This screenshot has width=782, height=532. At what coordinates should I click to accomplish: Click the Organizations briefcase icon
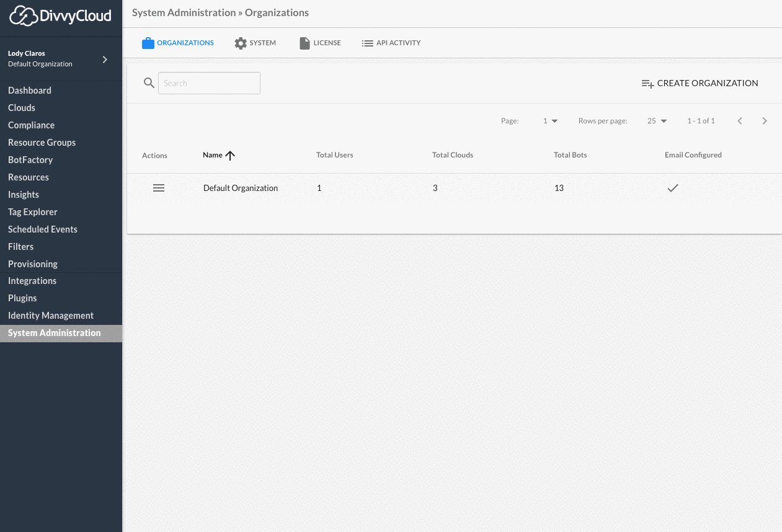[x=148, y=43]
